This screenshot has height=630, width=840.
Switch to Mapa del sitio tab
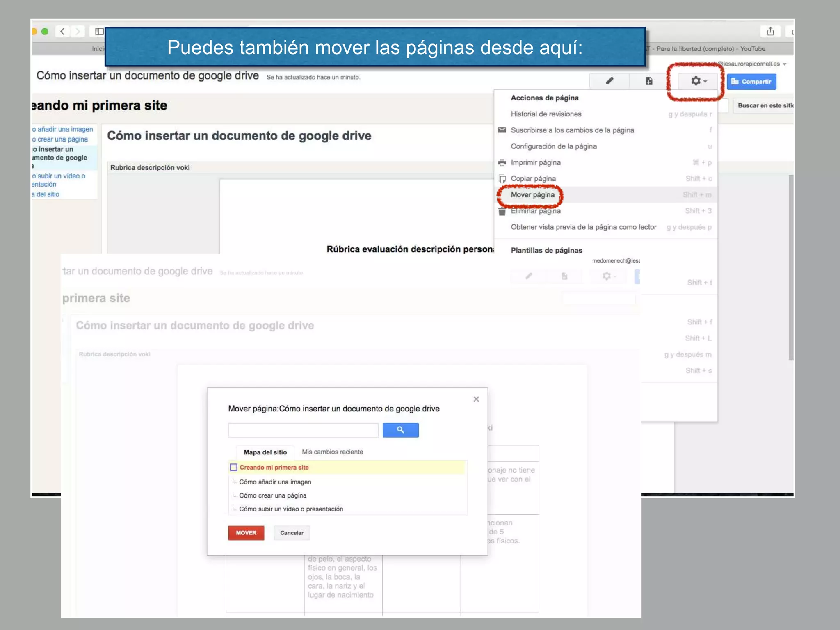coord(265,452)
